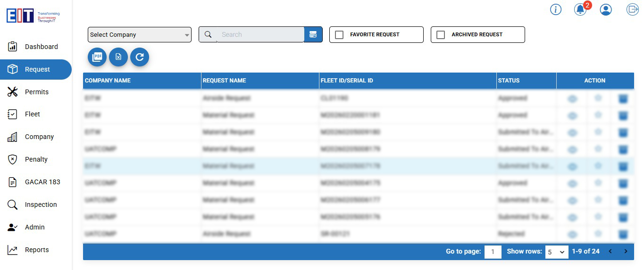Viewport: 644px width, 270px height.
Task: Go to Dashboard in the sidebar
Action: click(x=36, y=47)
